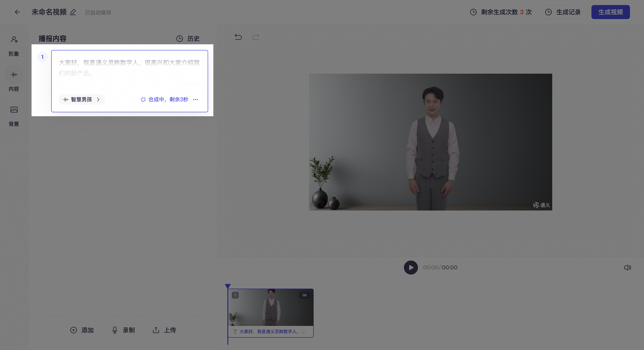Add a new broadcast segment with 添加

pos(82,330)
